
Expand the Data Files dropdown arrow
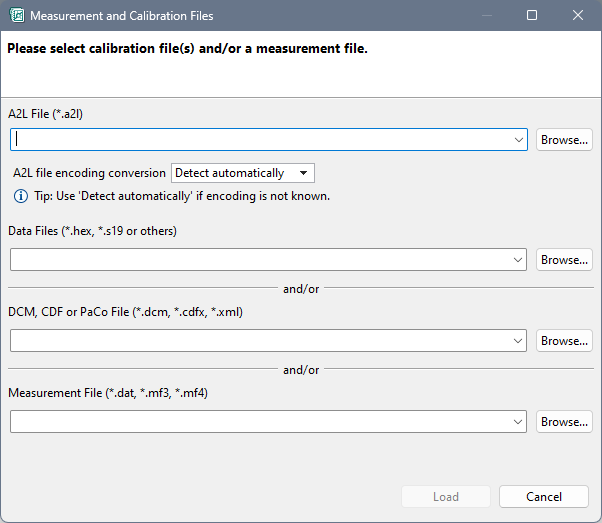tap(518, 260)
